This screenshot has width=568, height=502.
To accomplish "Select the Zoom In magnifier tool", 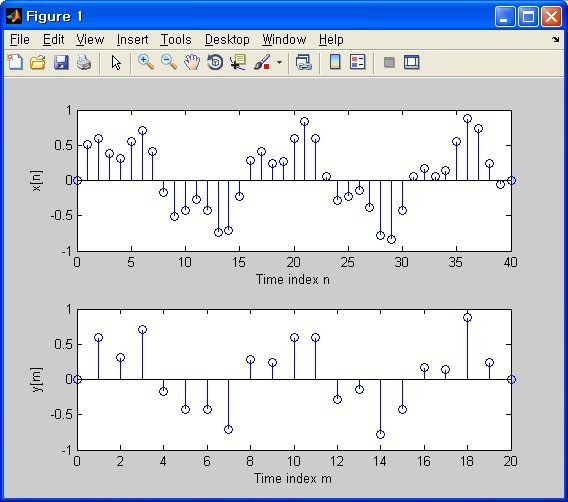I will pyautogui.click(x=146, y=62).
